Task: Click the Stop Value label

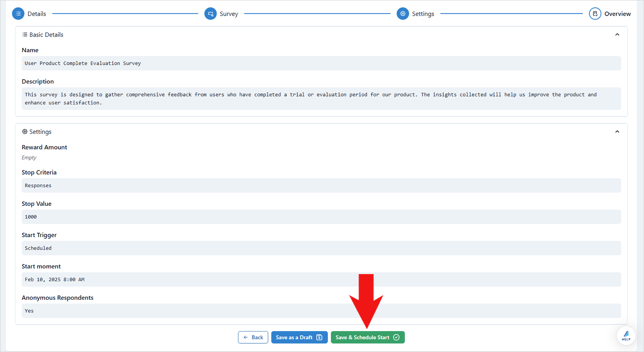Action: point(37,204)
